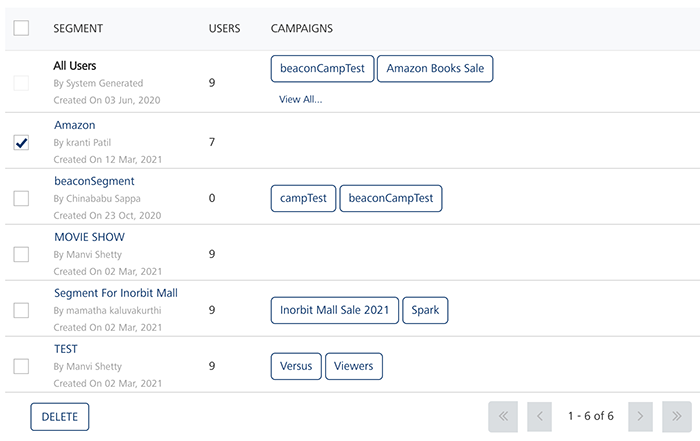Select the beaconSegment checkbox
The image size is (700, 441).
pyautogui.click(x=21, y=198)
